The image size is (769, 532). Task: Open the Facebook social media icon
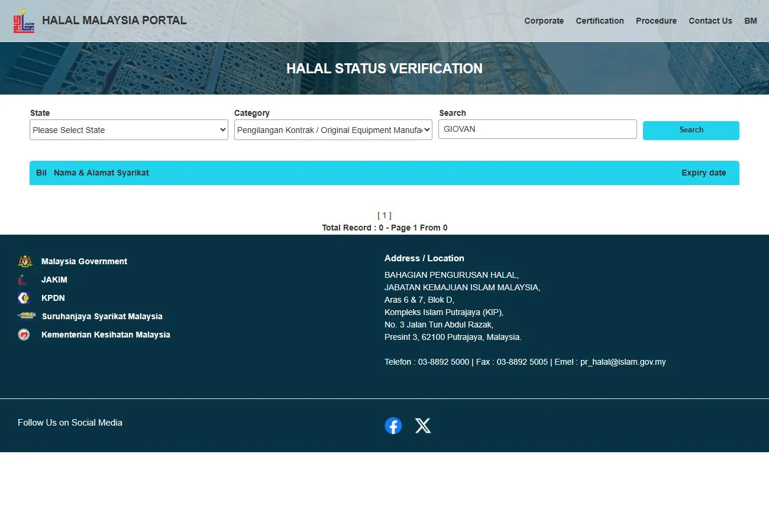coord(393,426)
